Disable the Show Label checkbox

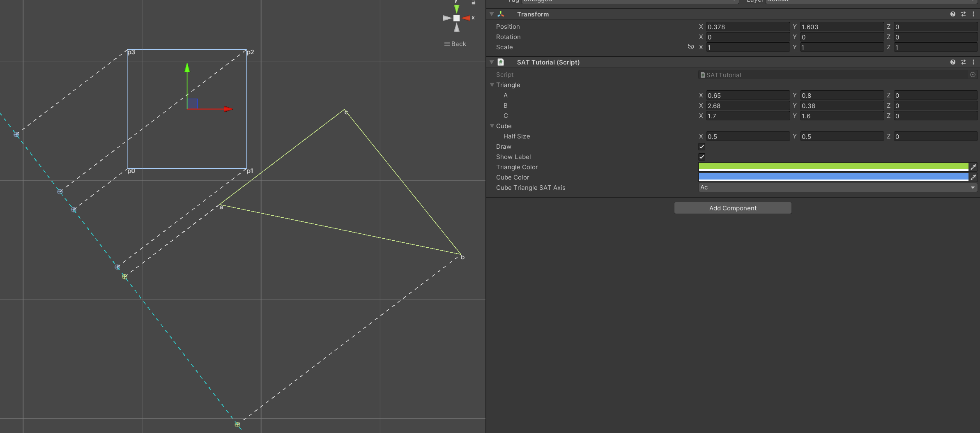702,157
